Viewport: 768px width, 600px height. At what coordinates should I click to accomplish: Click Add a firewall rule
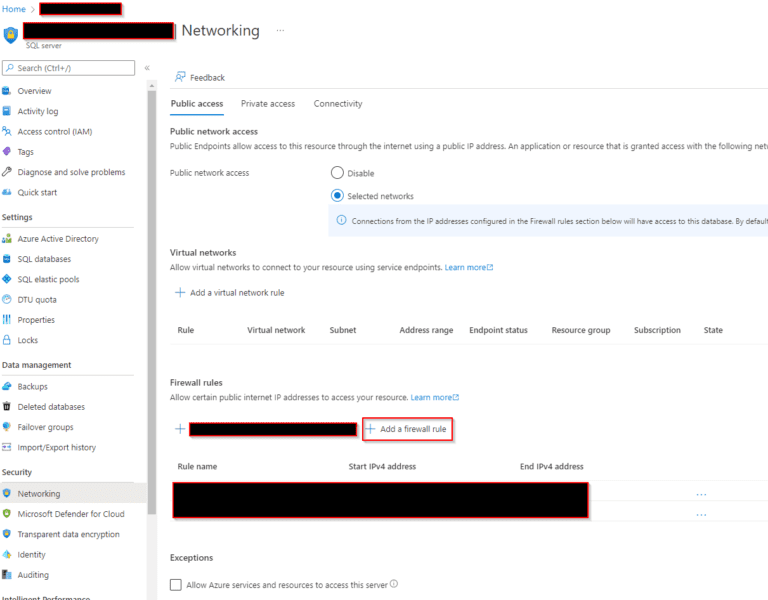tap(407, 429)
